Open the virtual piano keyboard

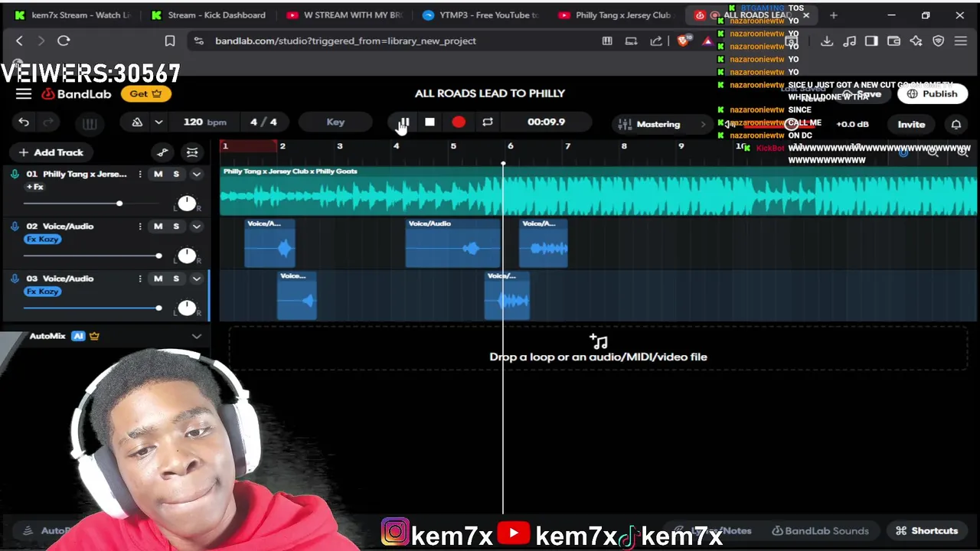(90, 123)
